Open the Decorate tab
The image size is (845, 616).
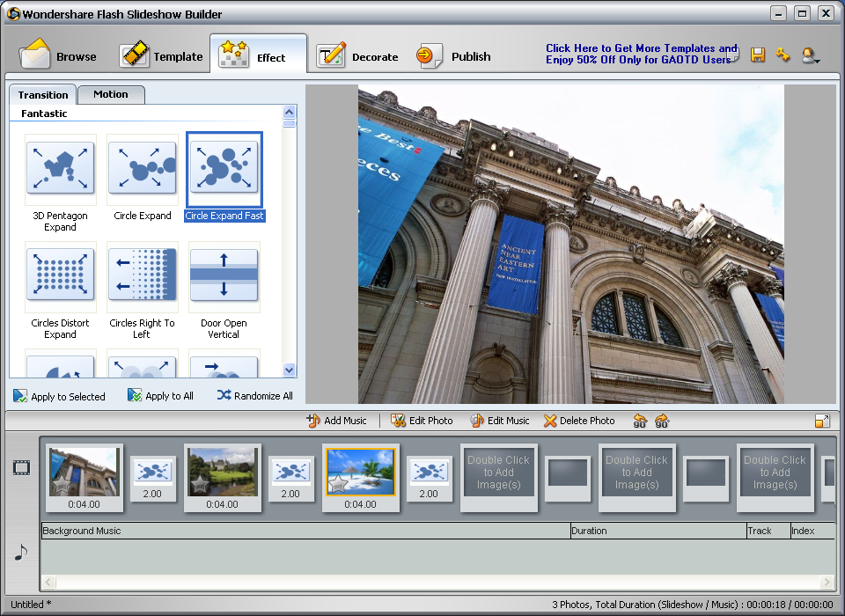tap(357, 56)
